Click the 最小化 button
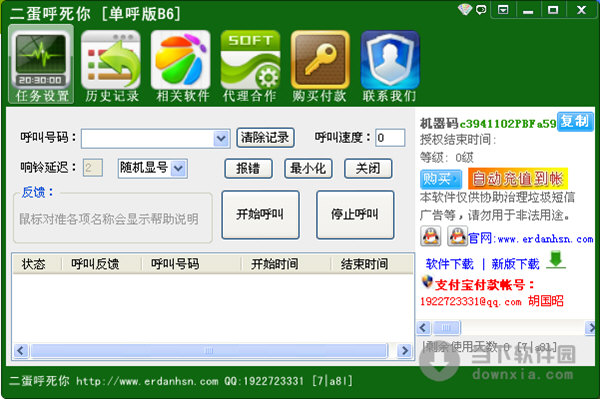 (308, 168)
